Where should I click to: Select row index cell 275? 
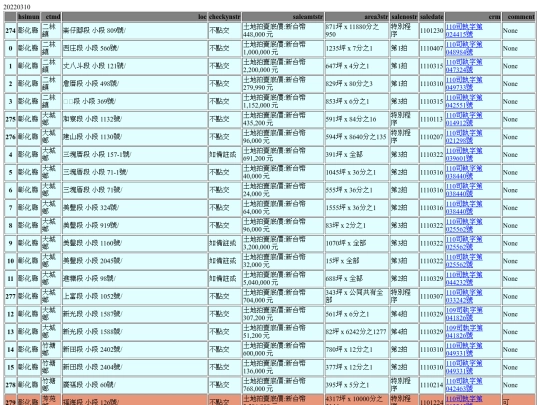pos(10,119)
